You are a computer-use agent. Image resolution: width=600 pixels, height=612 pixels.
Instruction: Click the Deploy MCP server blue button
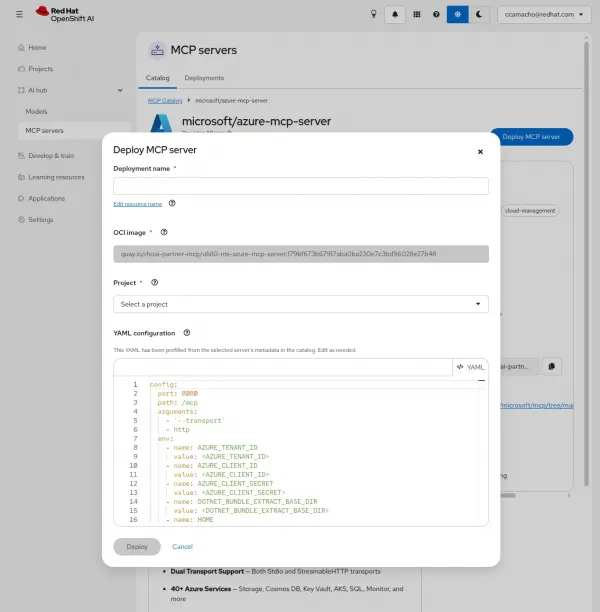pos(531,137)
